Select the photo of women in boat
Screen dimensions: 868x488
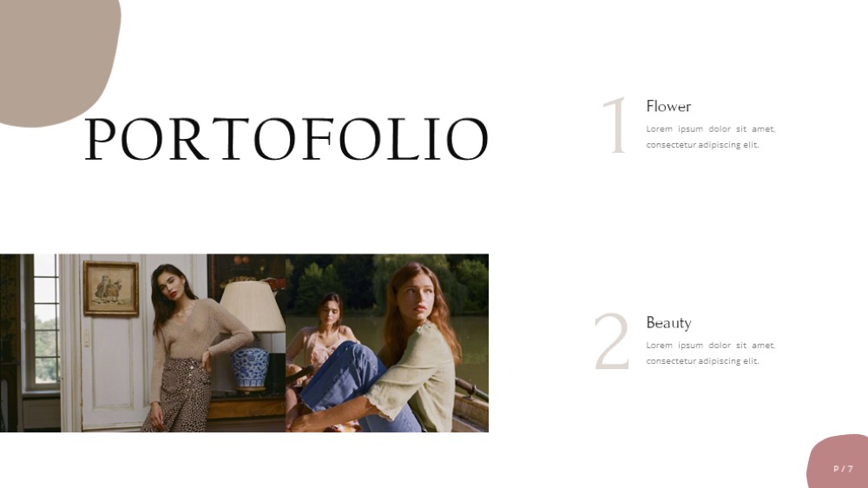(387, 343)
